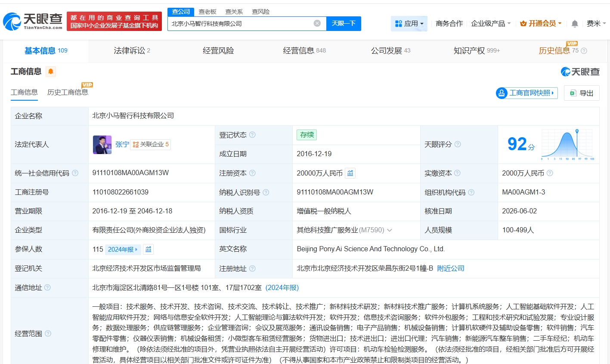The height and width of the screenshot is (364, 610).
Task: Clear the search box with the X icon
Action: (317, 23)
